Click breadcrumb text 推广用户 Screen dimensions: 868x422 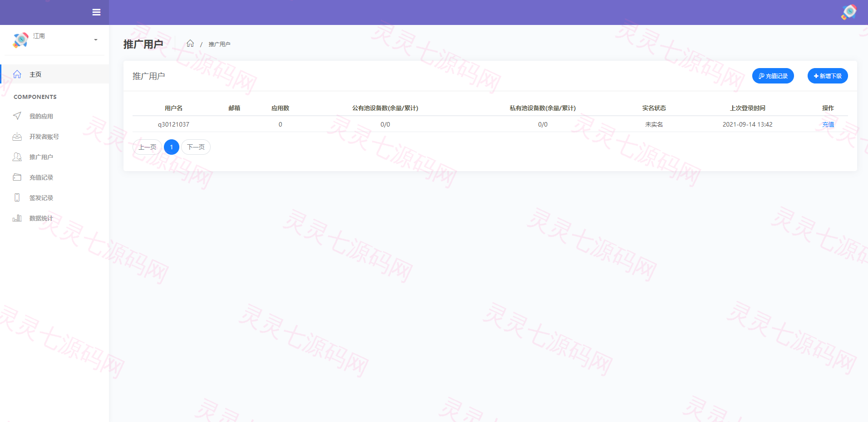[219, 44]
